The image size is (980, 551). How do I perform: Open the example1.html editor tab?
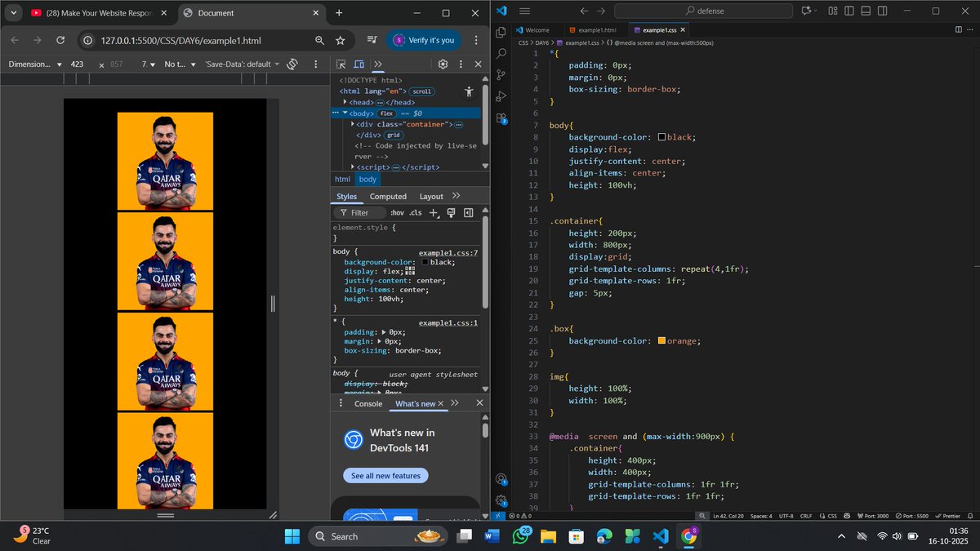[x=597, y=29]
